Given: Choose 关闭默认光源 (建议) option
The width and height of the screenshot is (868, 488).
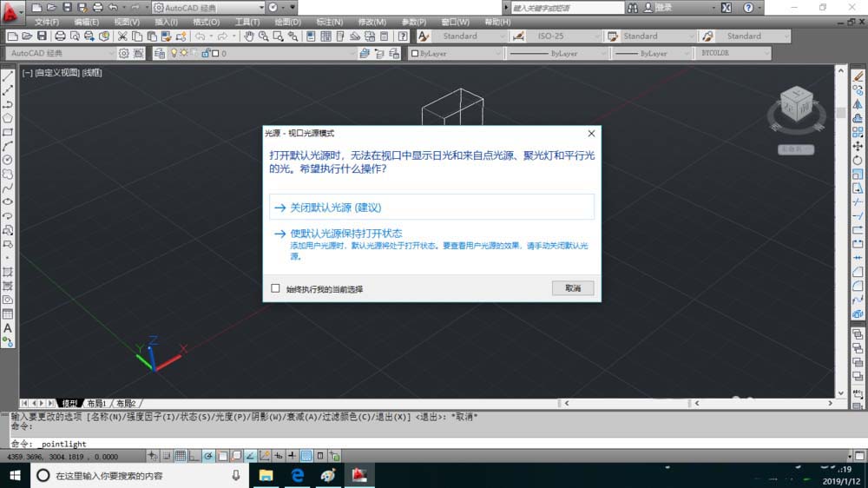Looking at the screenshot, I should coord(431,208).
